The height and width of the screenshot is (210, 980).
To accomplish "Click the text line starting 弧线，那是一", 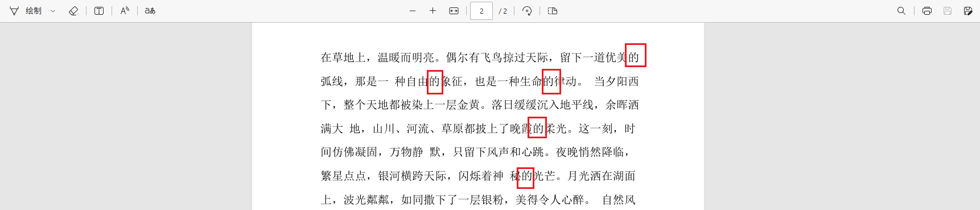I will click(x=480, y=81).
